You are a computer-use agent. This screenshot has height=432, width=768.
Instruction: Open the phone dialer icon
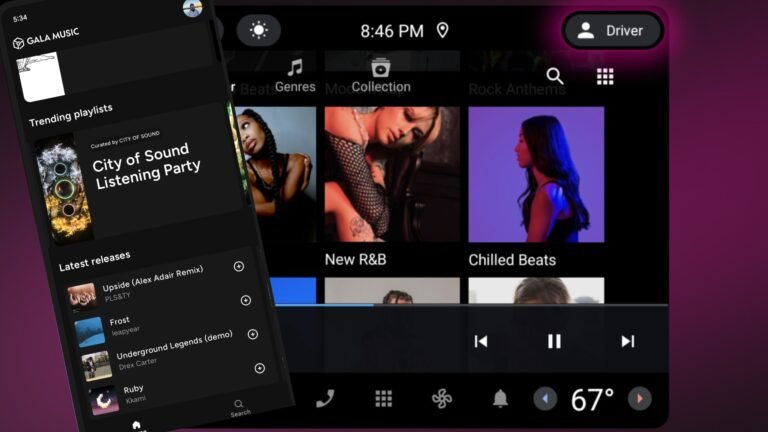[x=325, y=399]
